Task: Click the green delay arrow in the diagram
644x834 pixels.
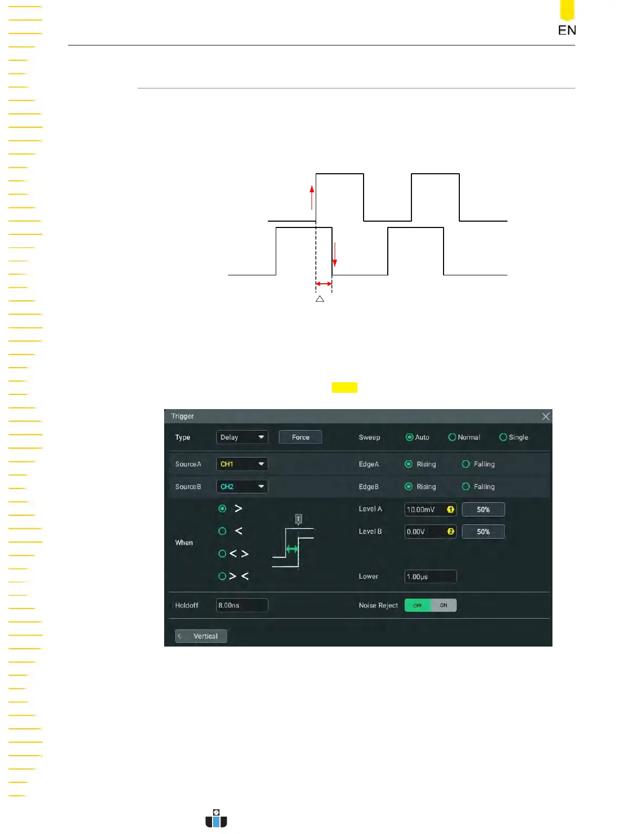Action: [x=292, y=549]
